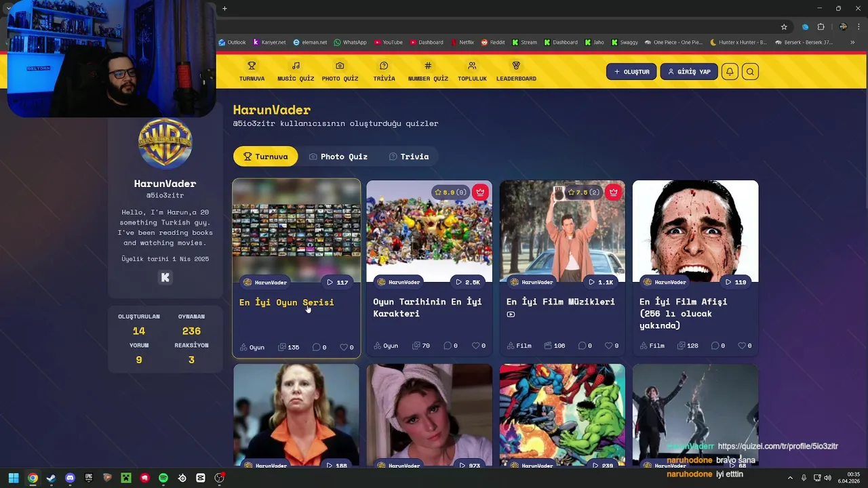Open a new browser tab
Image resolution: width=868 pixels, height=488 pixels.
coord(224,8)
